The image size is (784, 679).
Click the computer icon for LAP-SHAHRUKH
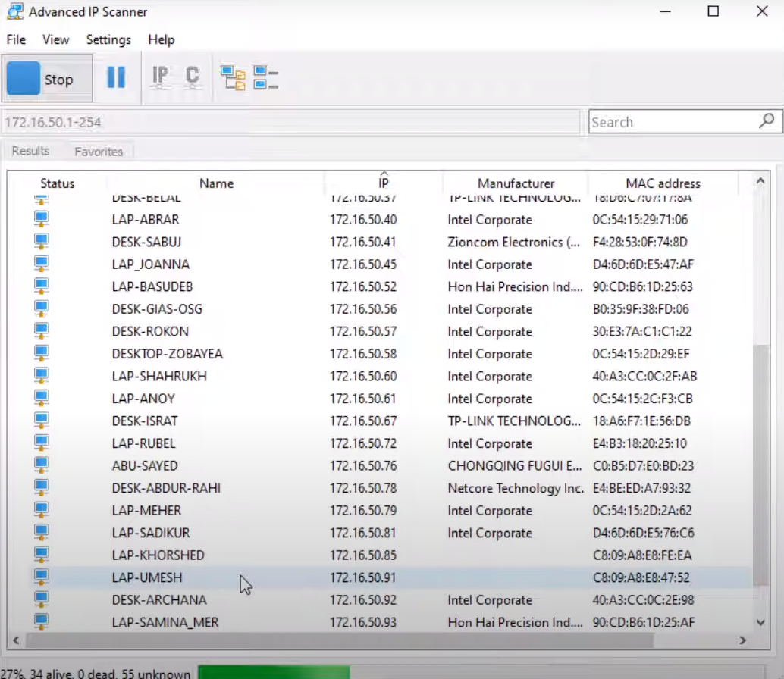(x=42, y=376)
